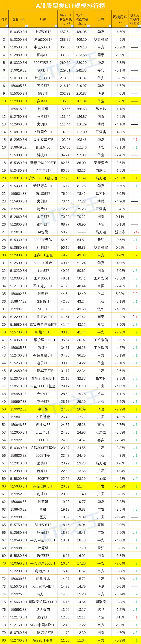This screenshot has height=644, width=141.
Task: Click the 1.76% change value
Action: [x=120, y=101]
